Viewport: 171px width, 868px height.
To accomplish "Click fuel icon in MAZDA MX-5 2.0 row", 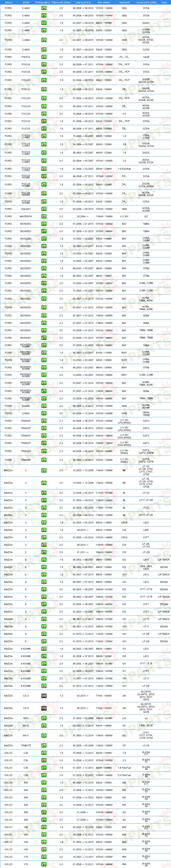I will pyautogui.click(x=44, y=736).
